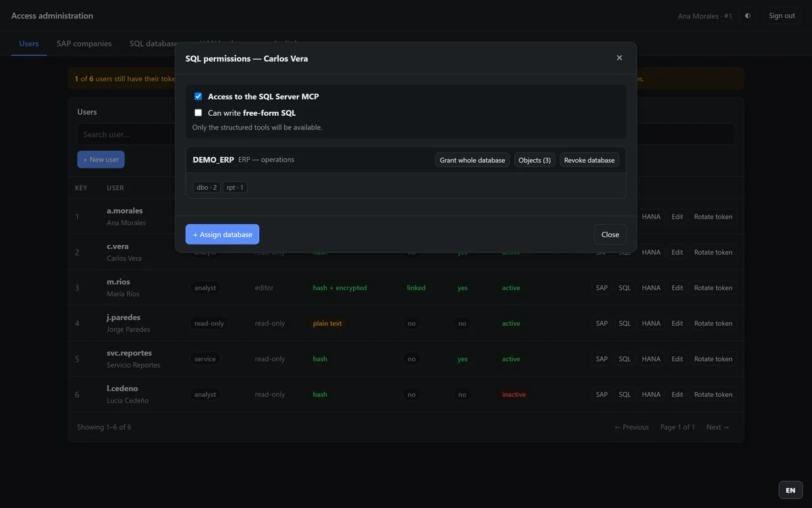This screenshot has height=508, width=812.
Task: Click the 'editor' role in the m.rios row
Action: pos(264,288)
